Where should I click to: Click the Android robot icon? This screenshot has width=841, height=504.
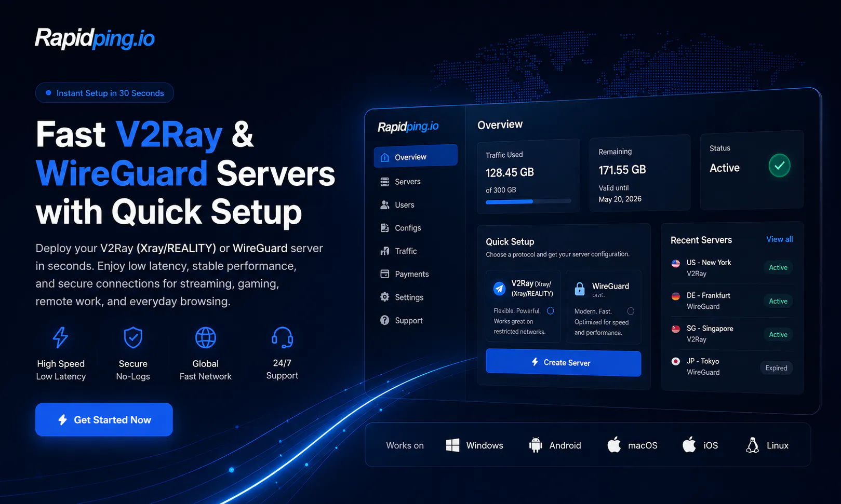(x=536, y=445)
